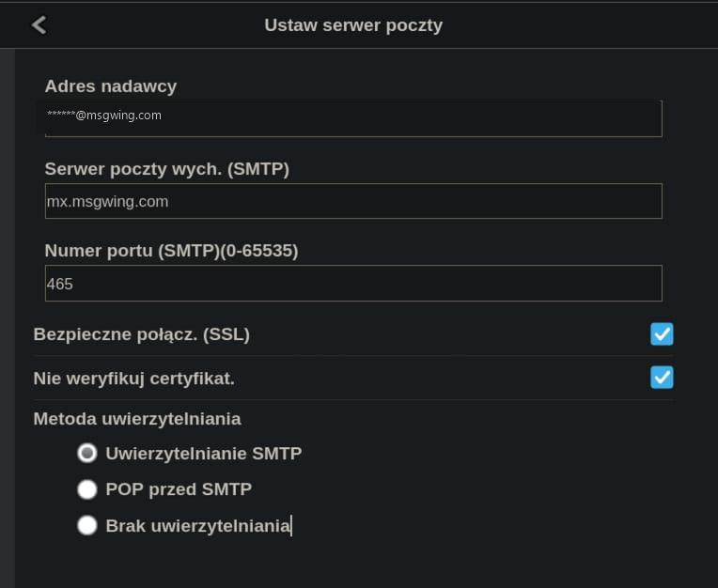This screenshot has width=718, height=588.
Task: Select POP przed SMTP radio button
Action: pos(87,489)
